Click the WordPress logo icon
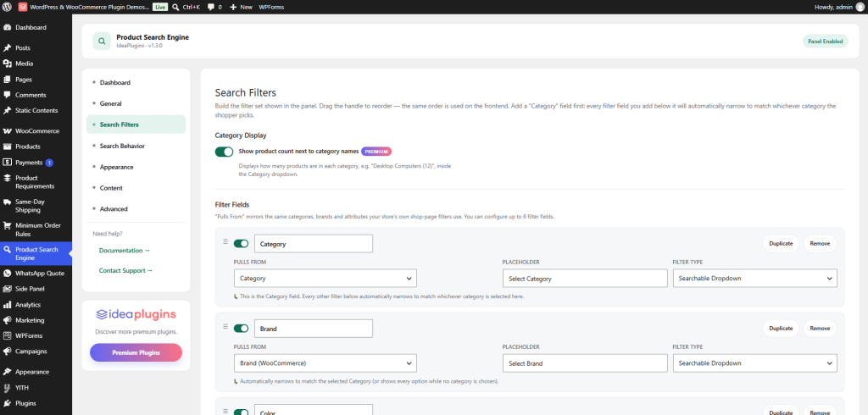 point(7,7)
